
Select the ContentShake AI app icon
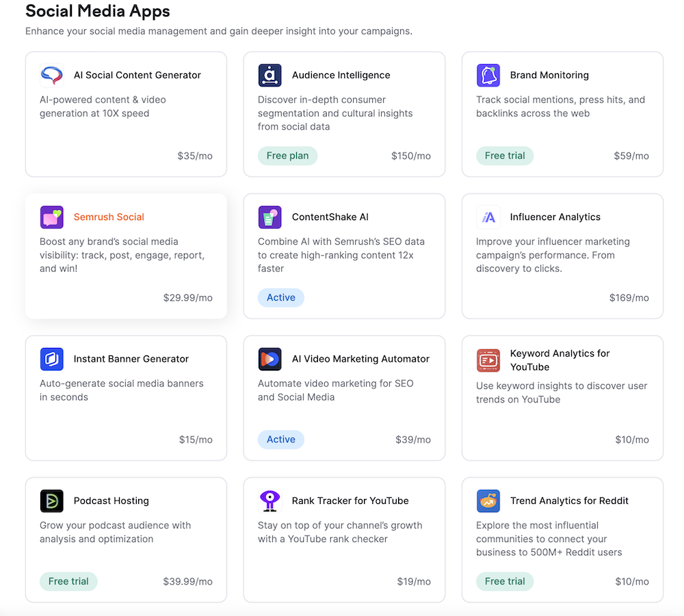[x=269, y=217]
